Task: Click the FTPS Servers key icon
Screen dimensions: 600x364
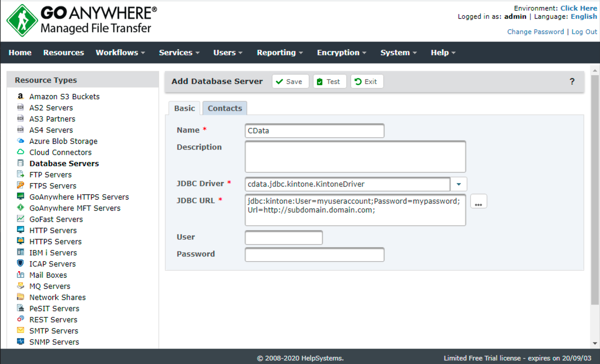Action: tap(21, 186)
